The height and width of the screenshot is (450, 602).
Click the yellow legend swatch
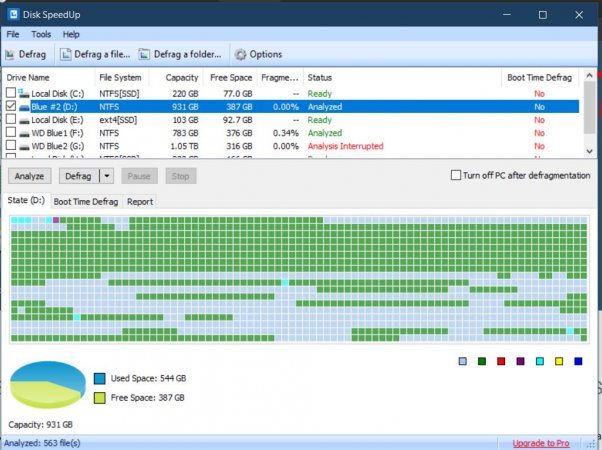(559, 361)
